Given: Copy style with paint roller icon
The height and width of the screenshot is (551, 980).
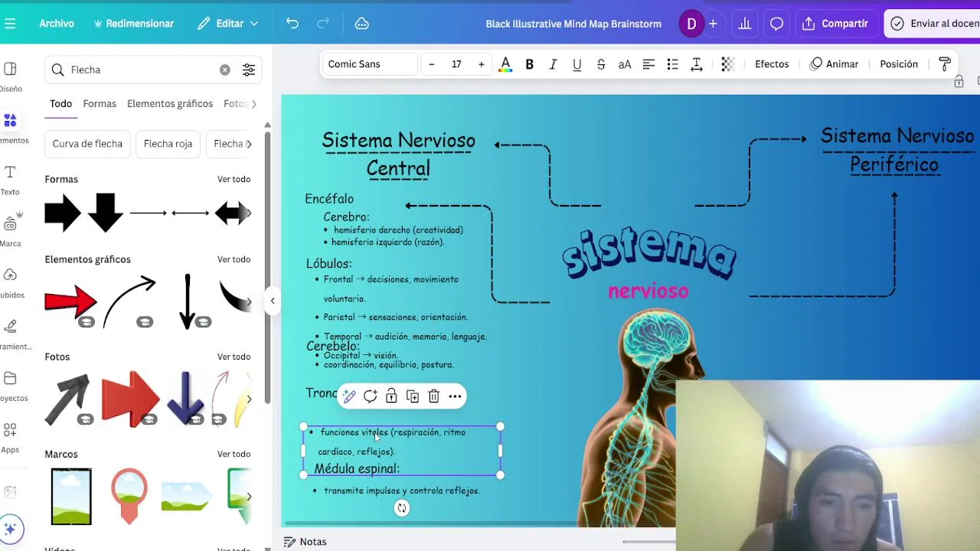Looking at the screenshot, I should click(x=945, y=64).
